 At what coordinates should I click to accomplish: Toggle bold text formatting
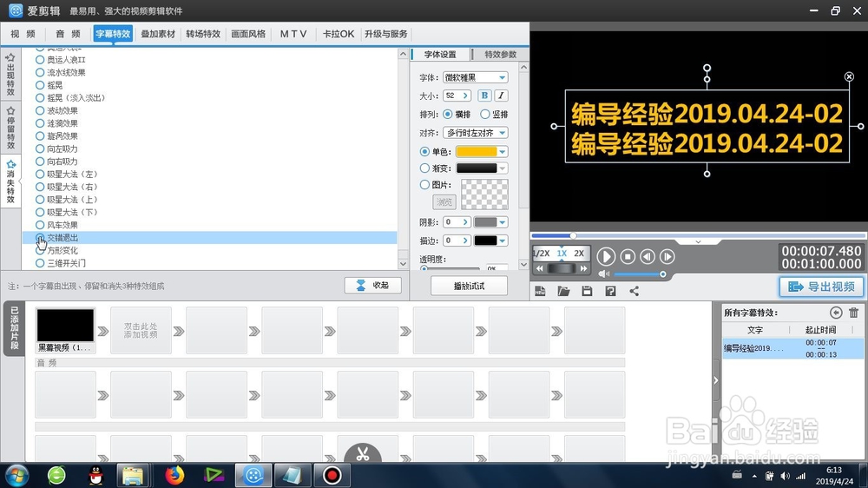484,96
